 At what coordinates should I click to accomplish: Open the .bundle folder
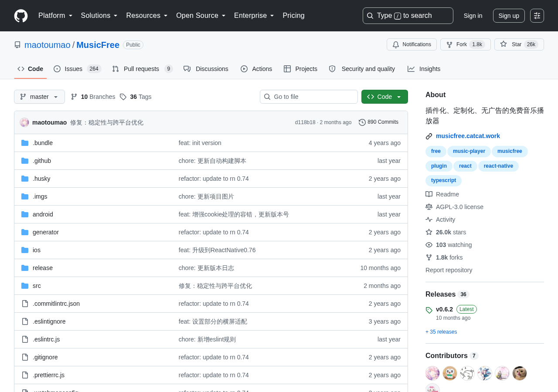tap(43, 143)
